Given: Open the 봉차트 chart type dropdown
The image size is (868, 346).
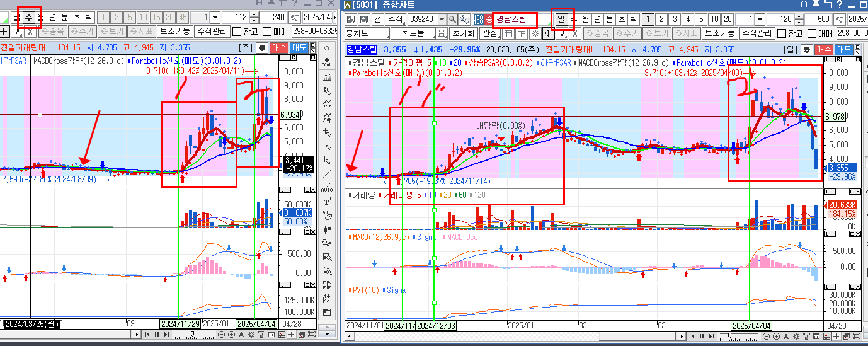Looking at the screenshot, I should click(x=367, y=33).
